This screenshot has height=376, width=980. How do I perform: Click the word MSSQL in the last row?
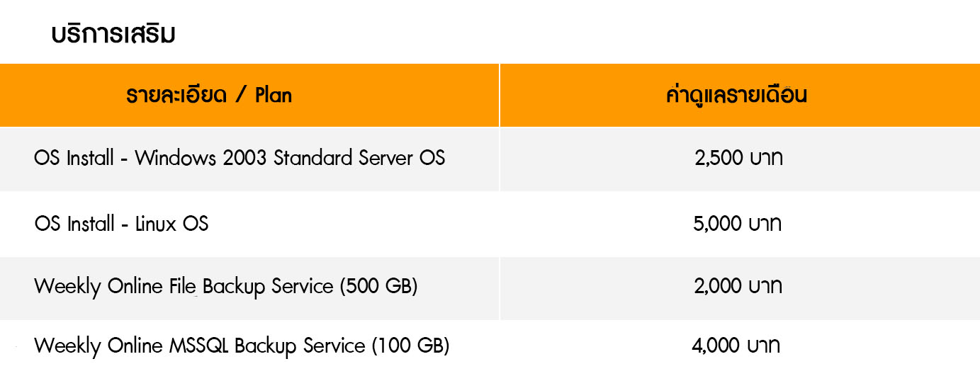point(199,346)
